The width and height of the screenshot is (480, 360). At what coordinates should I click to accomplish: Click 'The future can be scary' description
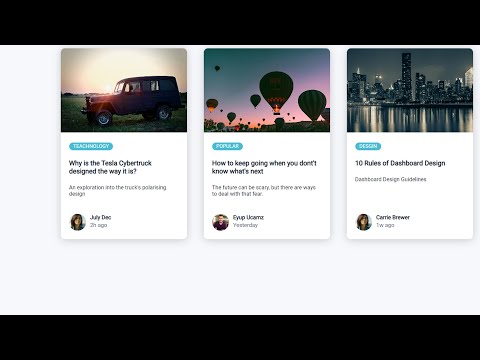tap(264, 191)
